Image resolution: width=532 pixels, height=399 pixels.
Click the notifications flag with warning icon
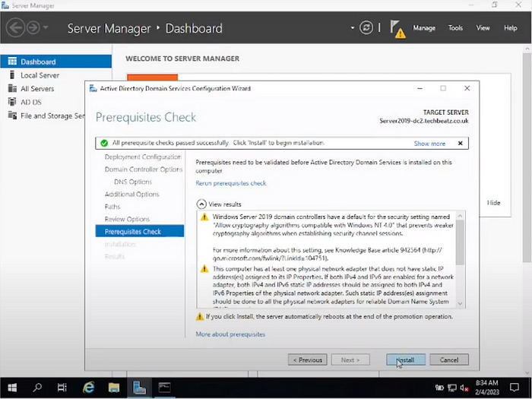coord(397,29)
